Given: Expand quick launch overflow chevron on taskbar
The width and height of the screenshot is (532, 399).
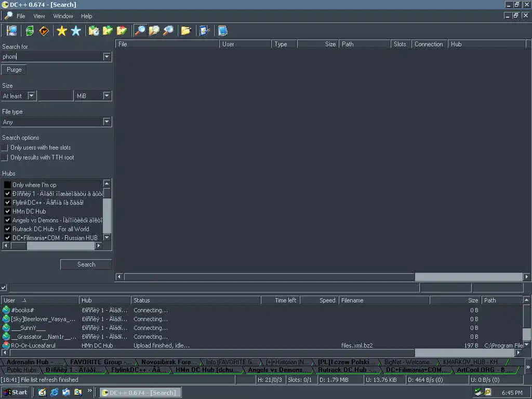Looking at the screenshot, I should pyautogui.click(x=89, y=391).
